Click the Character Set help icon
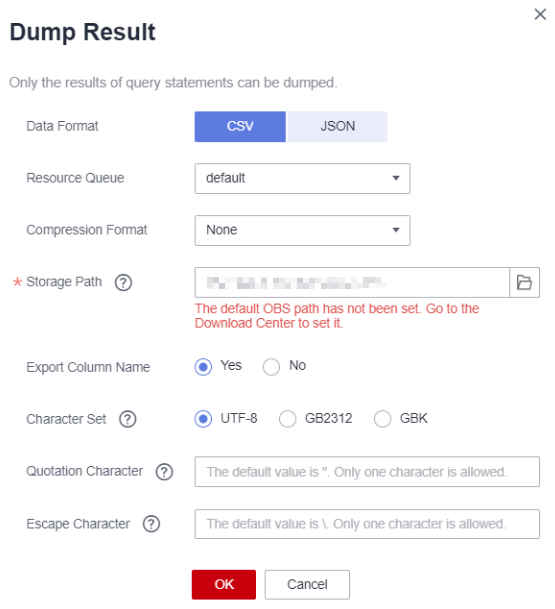This screenshot has height=609, width=555. point(127,419)
